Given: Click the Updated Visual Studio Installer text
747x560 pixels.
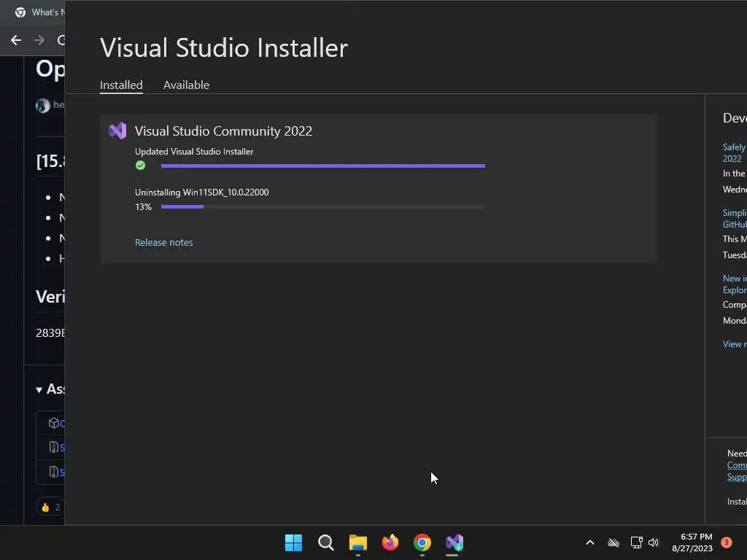Looking at the screenshot, I should [194, 152].
